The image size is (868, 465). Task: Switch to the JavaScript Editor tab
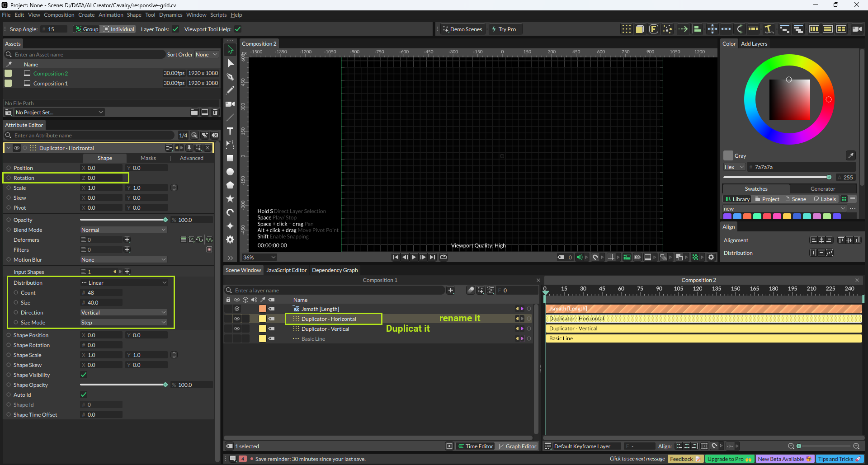click(x=286, y=270)
